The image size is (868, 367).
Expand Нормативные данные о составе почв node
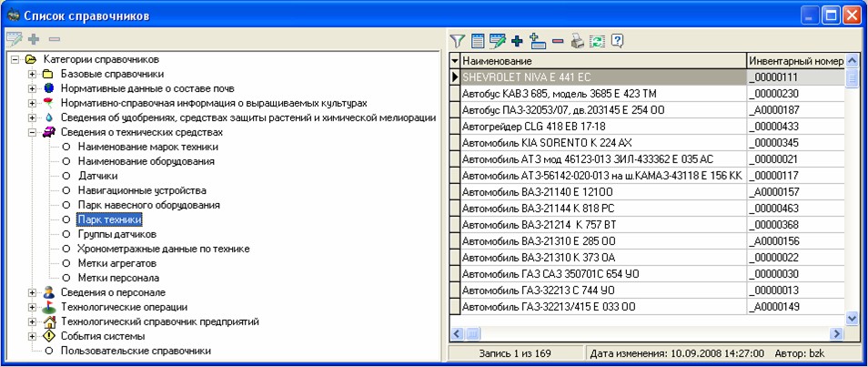coord(32,88)
